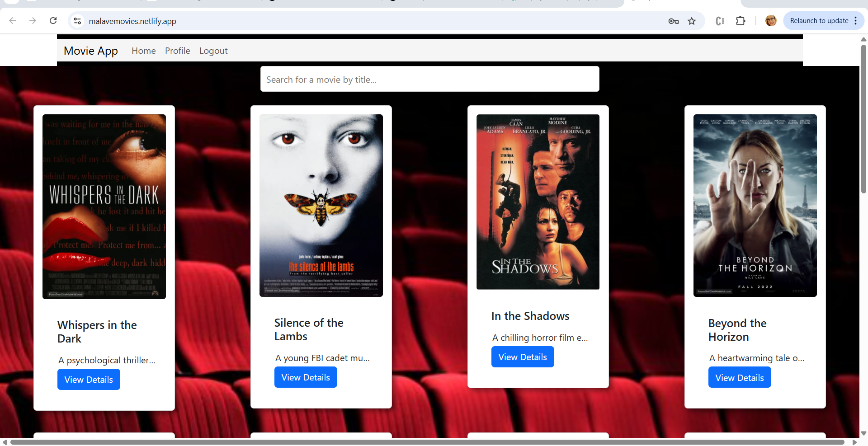
Task: Click the vertical scrollbar thumb
Action: (x=863, y=118)
